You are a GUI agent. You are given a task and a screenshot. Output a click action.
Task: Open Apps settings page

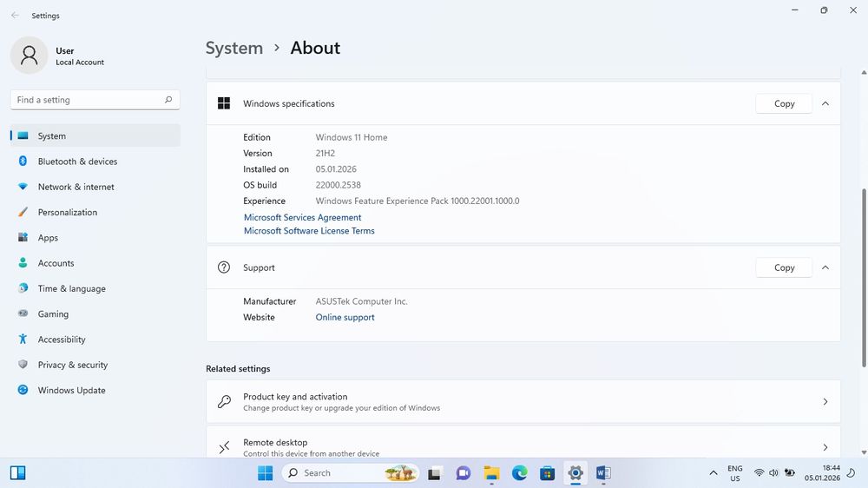pos(95,238)
